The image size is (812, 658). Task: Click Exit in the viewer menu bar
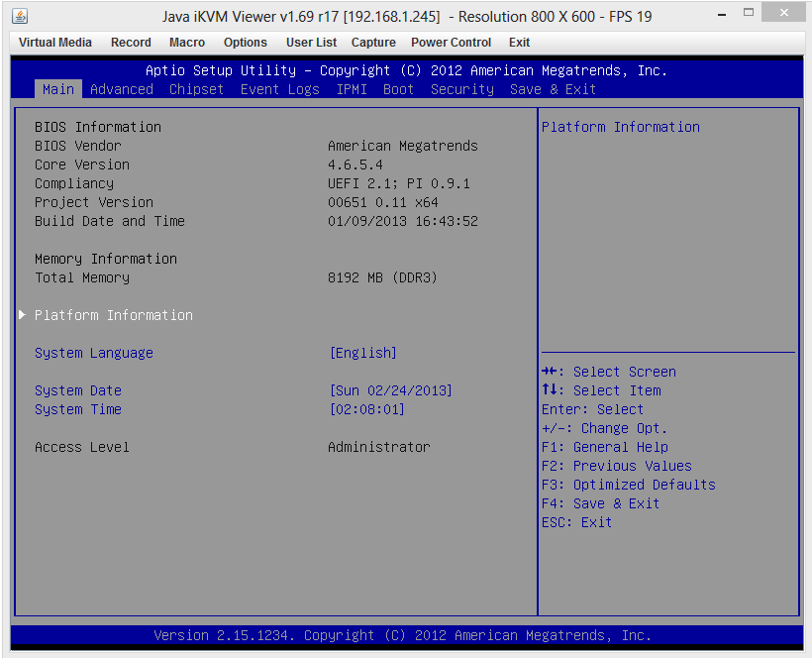(519, 43)
